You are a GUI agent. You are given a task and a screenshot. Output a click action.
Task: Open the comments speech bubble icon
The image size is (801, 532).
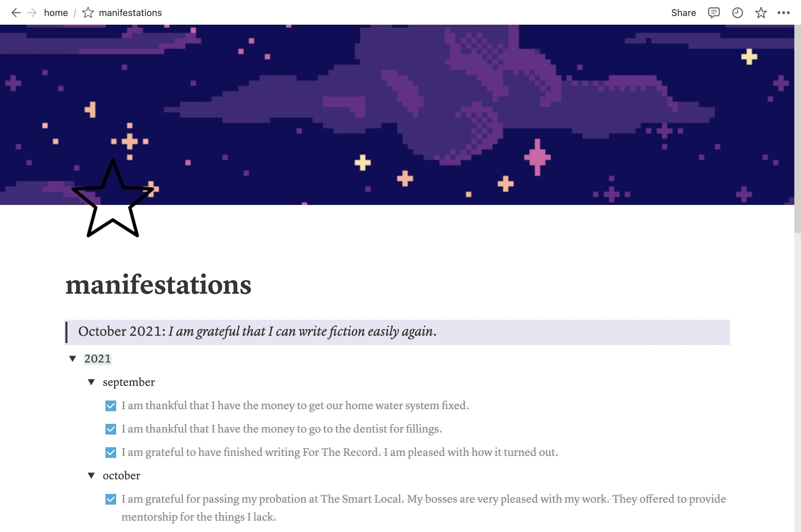click(714, 13)
